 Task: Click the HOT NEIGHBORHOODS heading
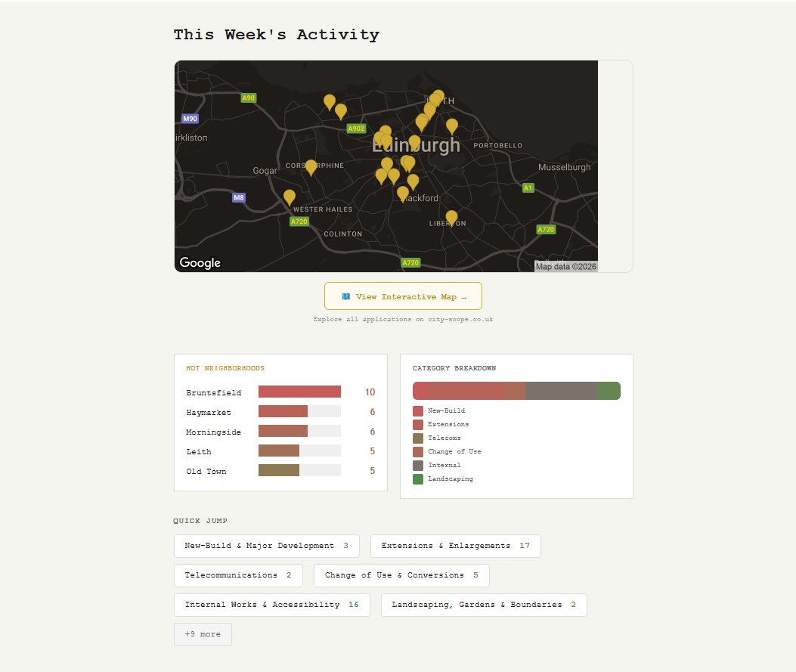click(225, 368)
